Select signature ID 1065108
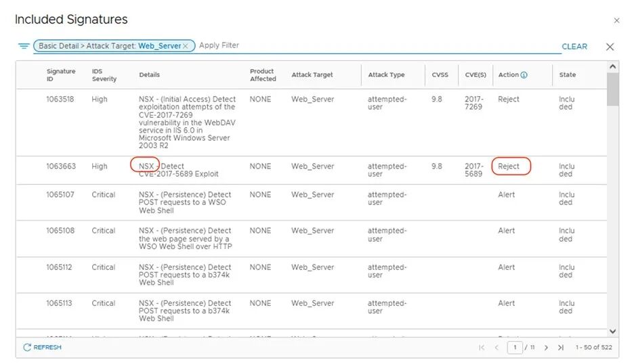This screenshot has width=634, height=364. (60, 230)
